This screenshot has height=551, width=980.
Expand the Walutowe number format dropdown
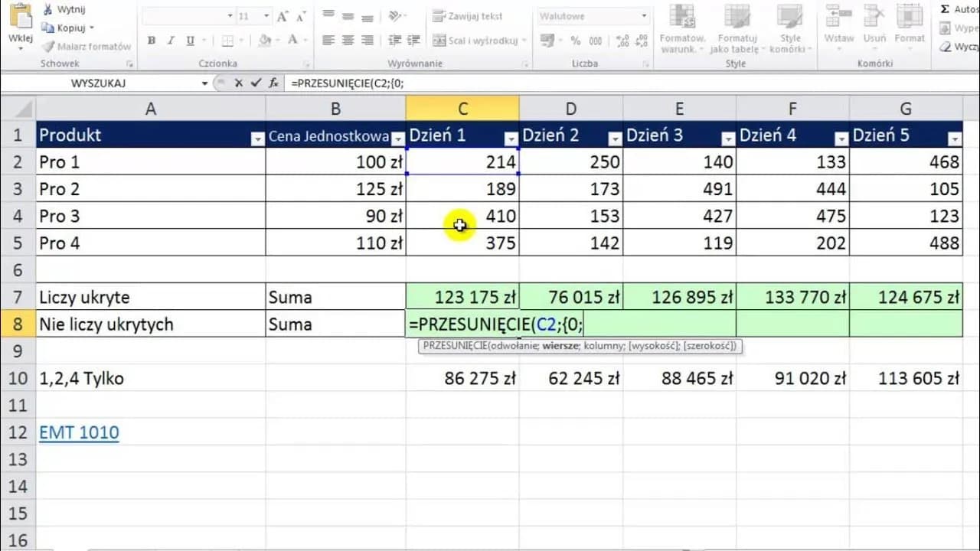(x=644, y=16)
